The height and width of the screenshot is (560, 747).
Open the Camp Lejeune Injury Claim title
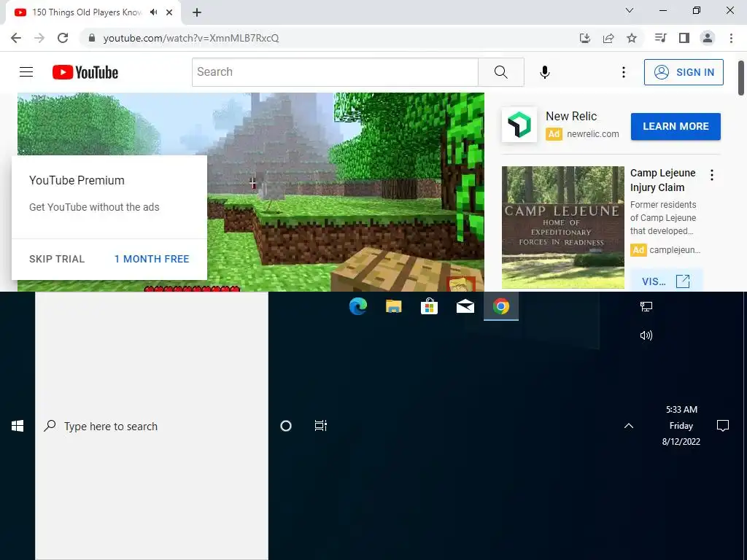coord(662,180)
